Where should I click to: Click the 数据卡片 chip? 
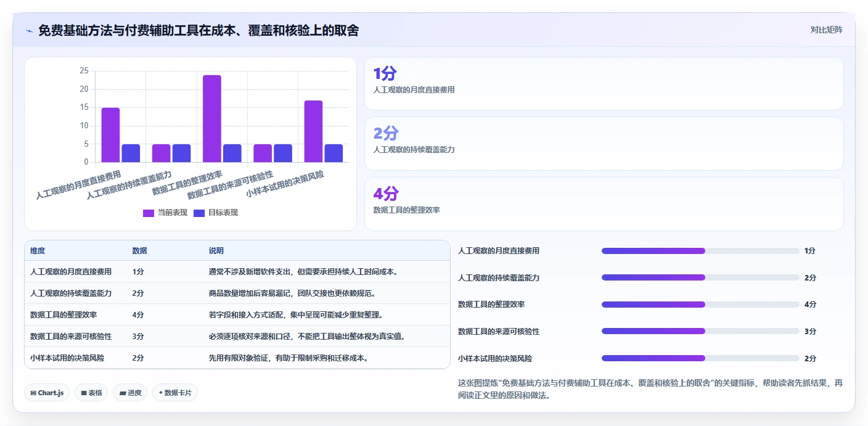point(175,393)
